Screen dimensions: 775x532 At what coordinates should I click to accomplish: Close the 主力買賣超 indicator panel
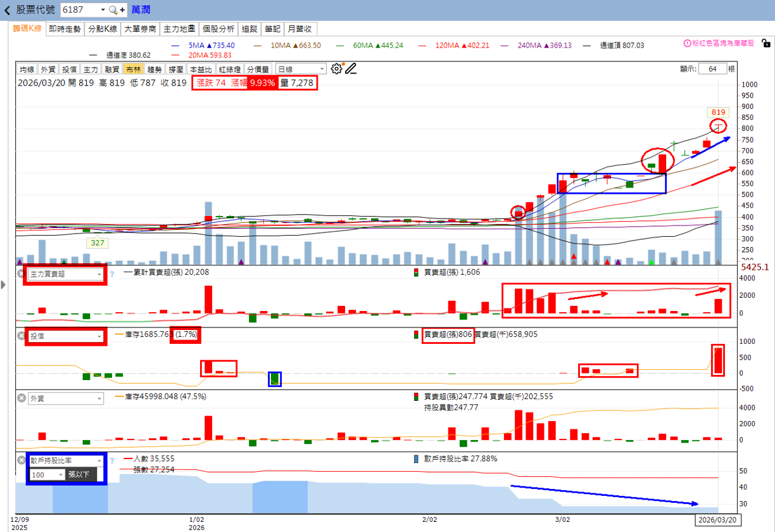tap(21, 274)
